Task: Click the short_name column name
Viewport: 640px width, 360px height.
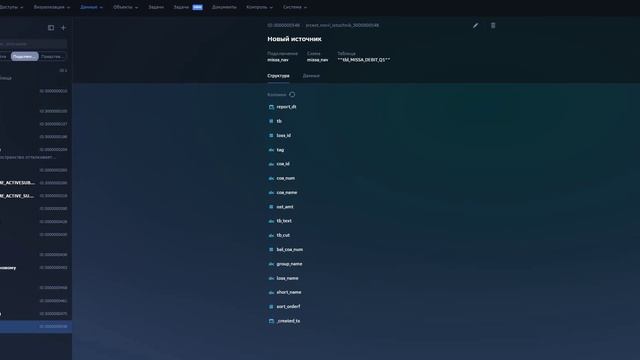Action: (x=289, y=293)
